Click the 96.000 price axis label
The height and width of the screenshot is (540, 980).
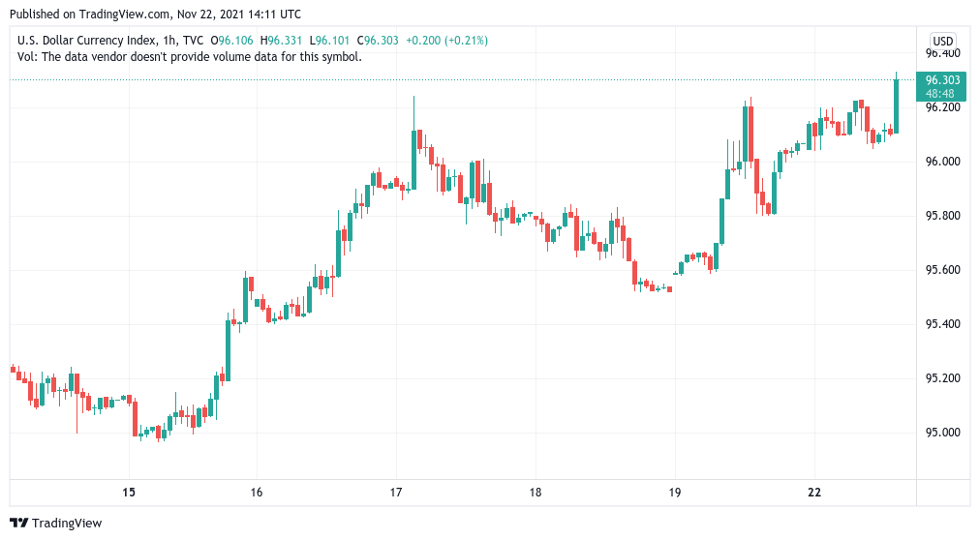pyautogui.click(x=942, y=162)
